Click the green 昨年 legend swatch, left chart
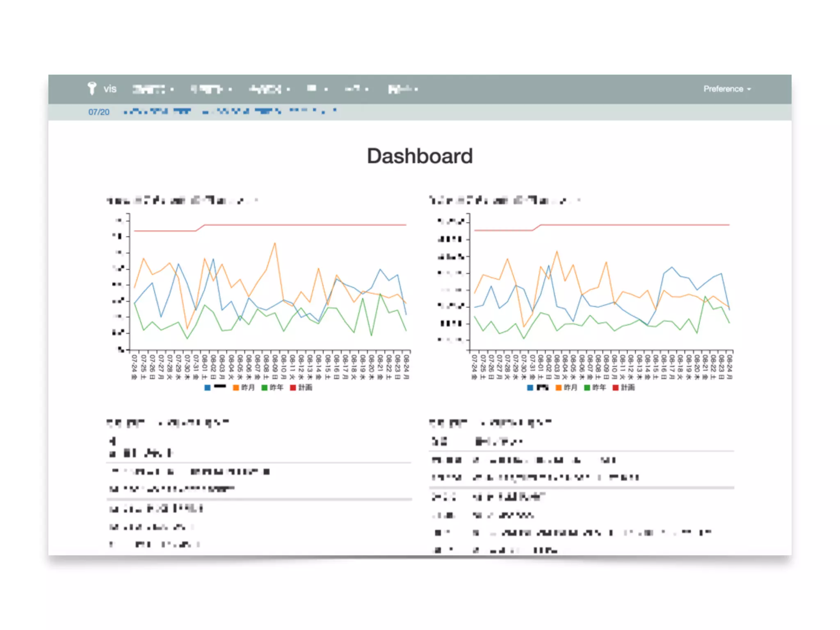 (x=265, y=388)
